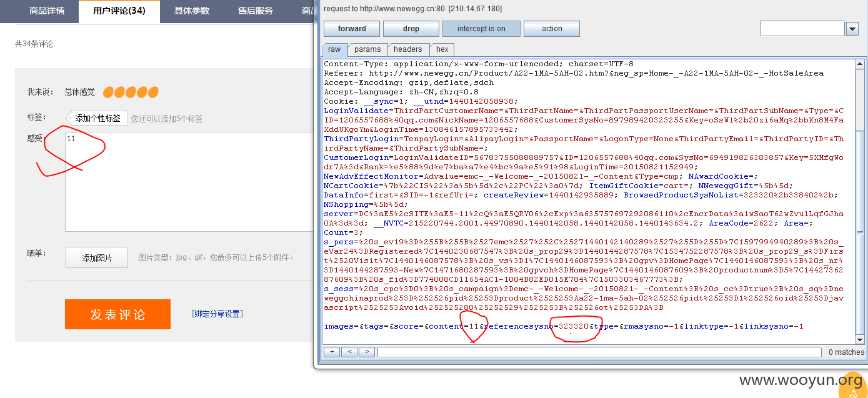Go to previous search match
Image resolution: width=868 pixels, height=398 pixels.
click(349, 352)
